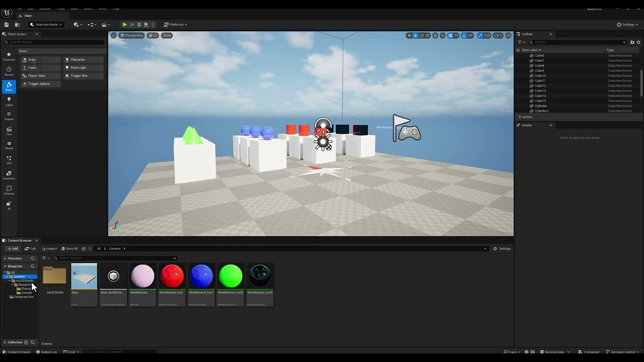Open the Geometry category in Place Actors
Viewport: 644px width, 362px height.
(x=9, y=175)
